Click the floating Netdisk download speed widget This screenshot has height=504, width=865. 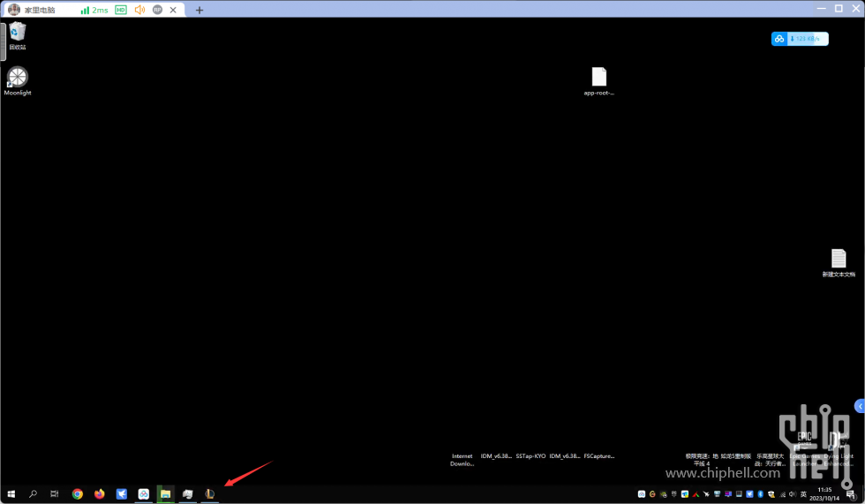[x=800, y=39]
